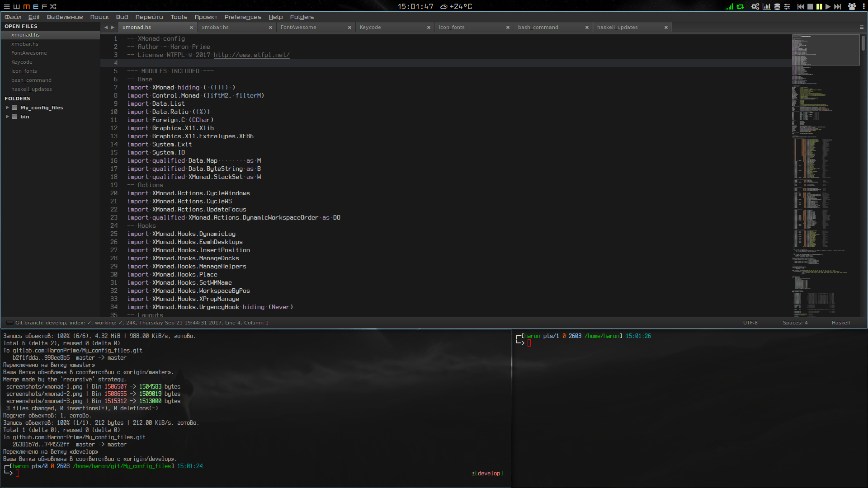
Task: Click the database stack icon
Action: (x=777, y=6)
